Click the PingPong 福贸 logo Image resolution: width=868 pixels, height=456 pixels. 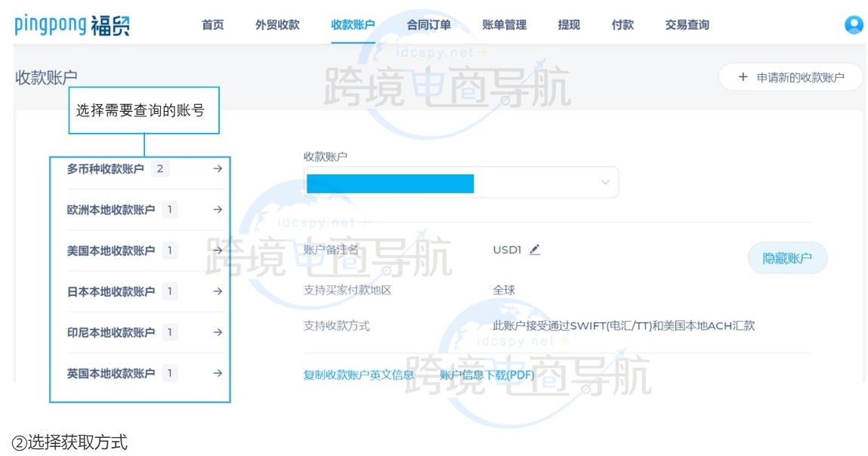click(71, 24)
